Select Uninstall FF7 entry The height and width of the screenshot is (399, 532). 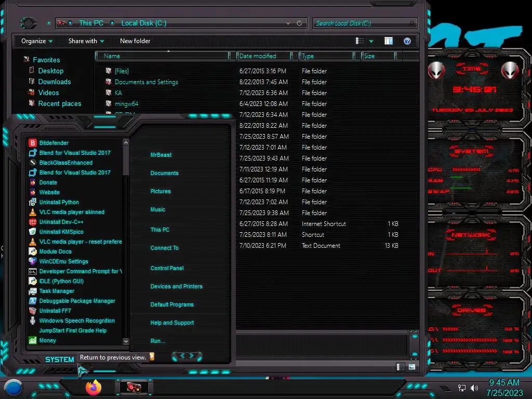coord(55,311)
